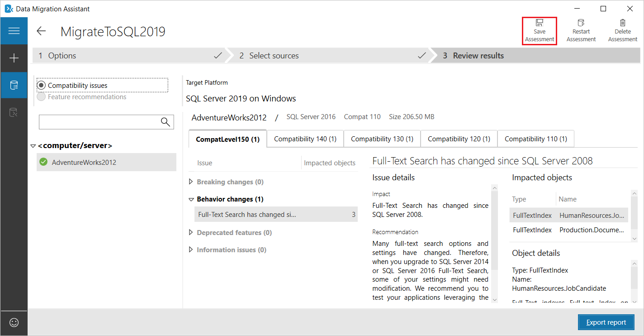The width and height of the screenshot is (644, 336).
Task: Select Compatibility issues radio button
Action: 42,85
